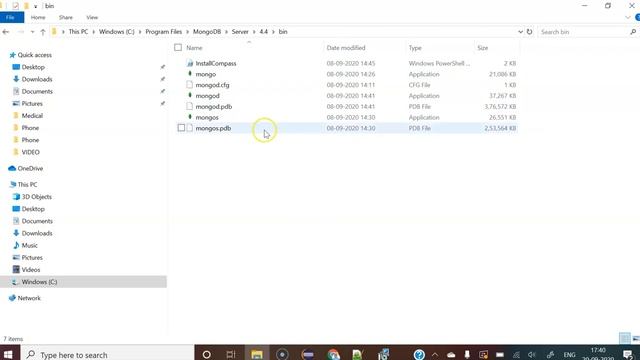Open Task View on taskbar
The height and width of the screenshot is (360, 640).
point(231,355)
